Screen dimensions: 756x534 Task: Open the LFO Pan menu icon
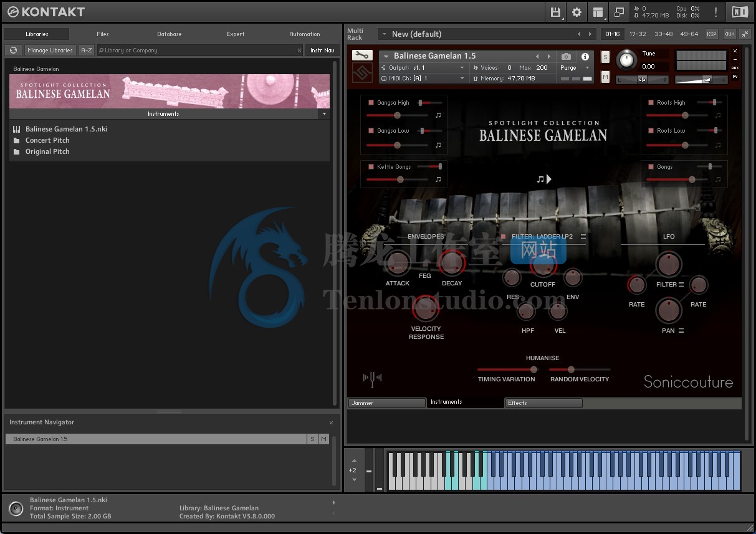[681, 330]
